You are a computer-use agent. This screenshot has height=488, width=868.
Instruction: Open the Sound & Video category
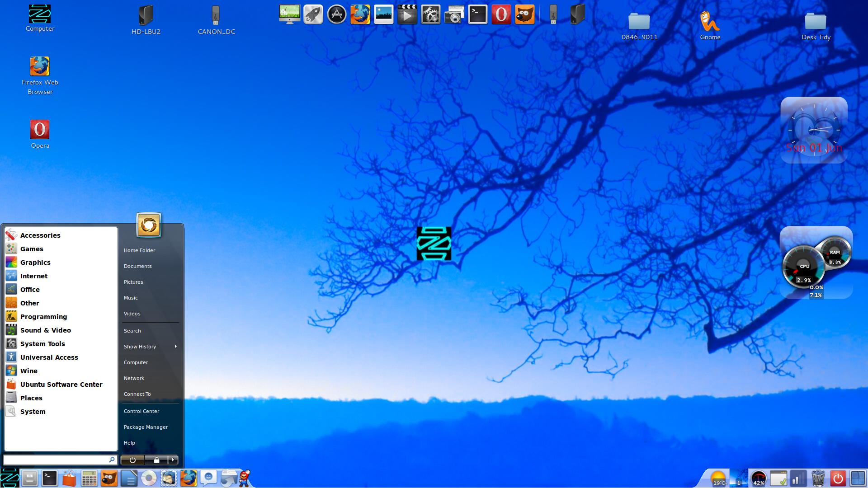tap(45, 330)
